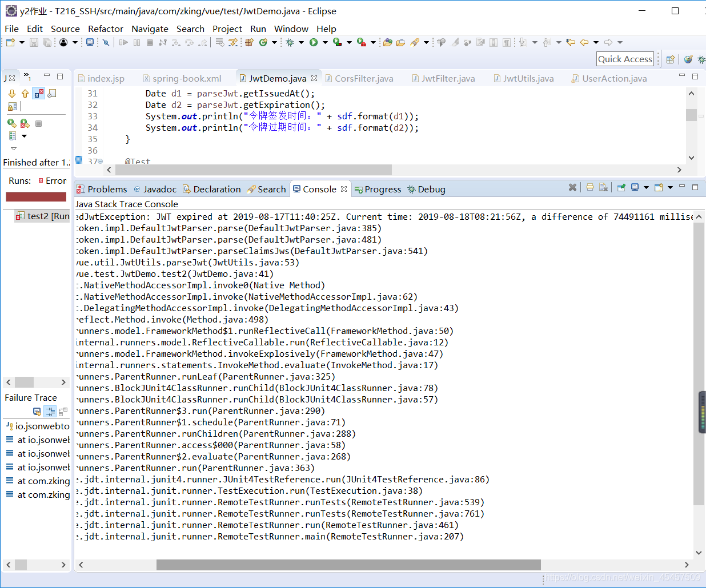Close the JwtDemo.java editor tab
This screenshot has width=706, height=588.
(314, 78)
